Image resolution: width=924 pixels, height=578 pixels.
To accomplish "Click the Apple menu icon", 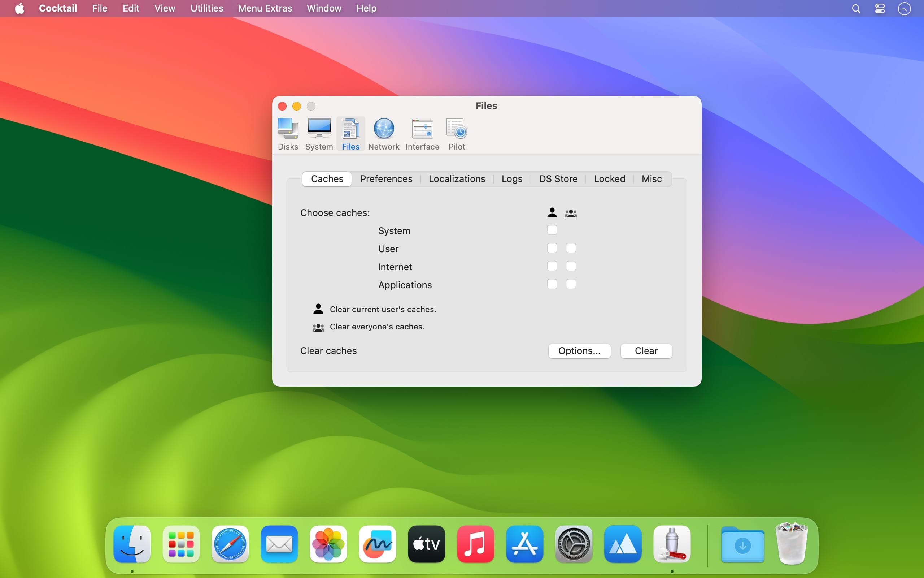I will coord(19,8).
